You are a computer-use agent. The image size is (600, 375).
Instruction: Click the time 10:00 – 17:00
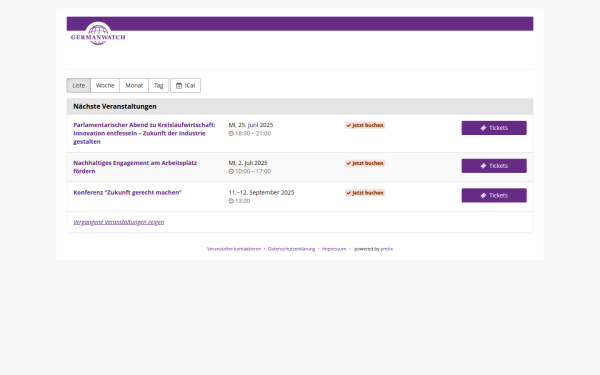pyautogui.click(x=253, y=171)
